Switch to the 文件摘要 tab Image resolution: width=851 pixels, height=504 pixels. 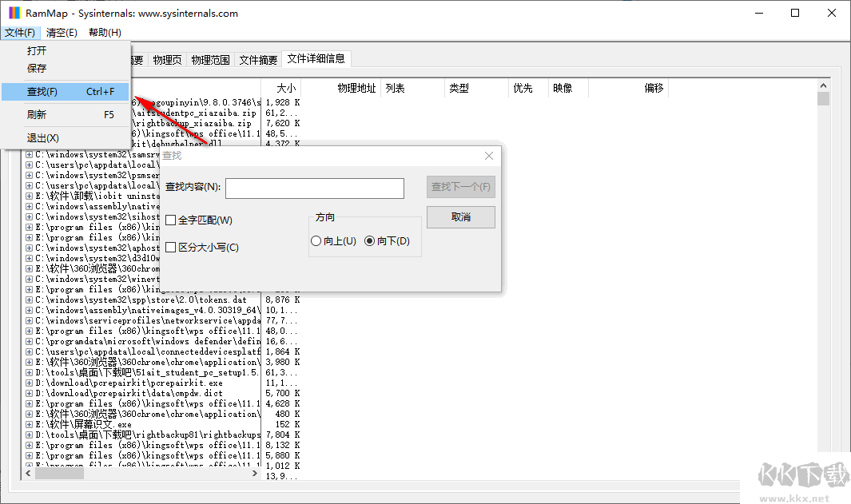click(257, 58)
